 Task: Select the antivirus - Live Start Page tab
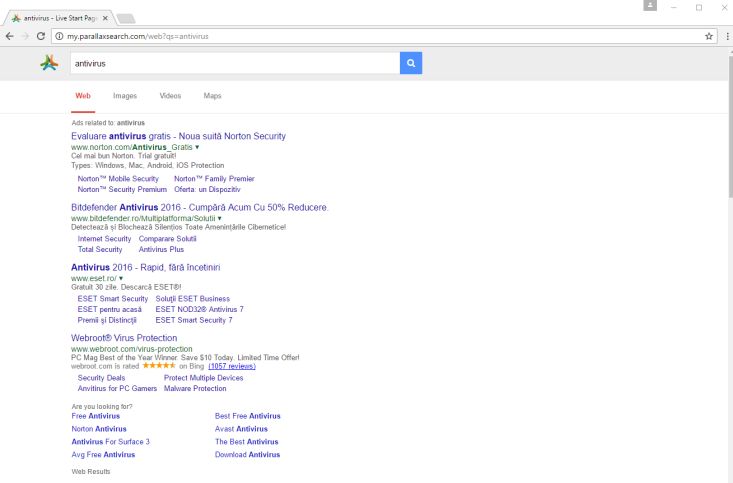[60, 18]
